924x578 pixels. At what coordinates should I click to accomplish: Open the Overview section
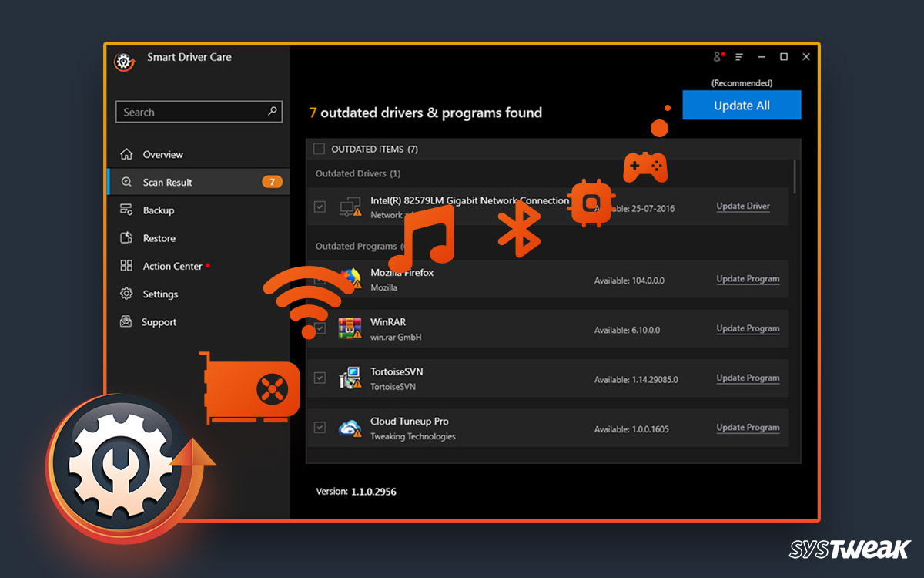[162, 155]
